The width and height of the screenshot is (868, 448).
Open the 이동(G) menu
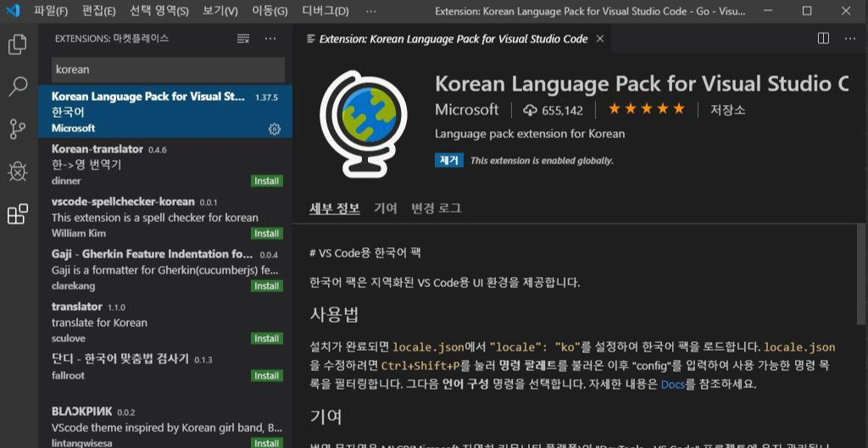click(x=270, y=10)
